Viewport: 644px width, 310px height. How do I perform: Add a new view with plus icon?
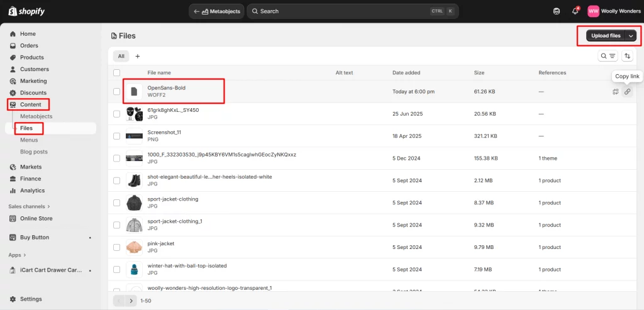[138, 56]
